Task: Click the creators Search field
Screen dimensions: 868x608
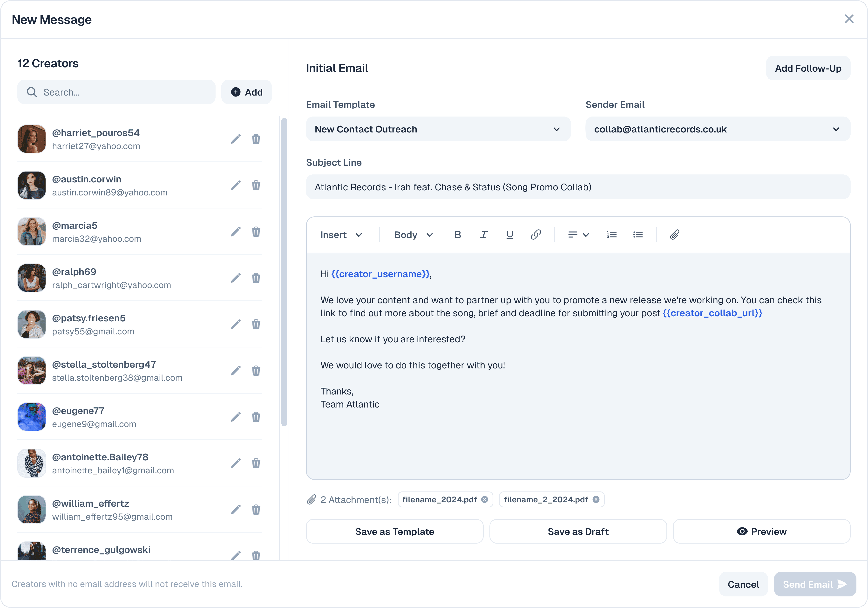Action: tap(116, 92)
